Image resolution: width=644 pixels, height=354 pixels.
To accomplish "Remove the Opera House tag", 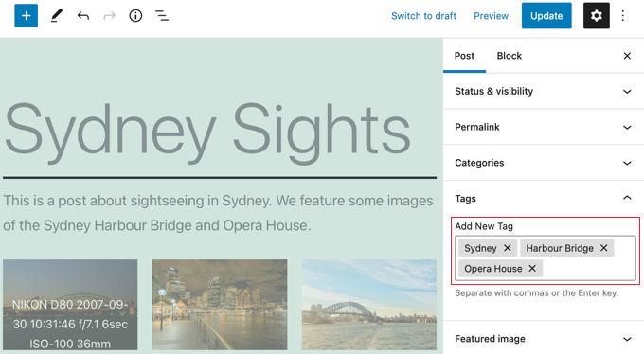I will click(532, 269).
